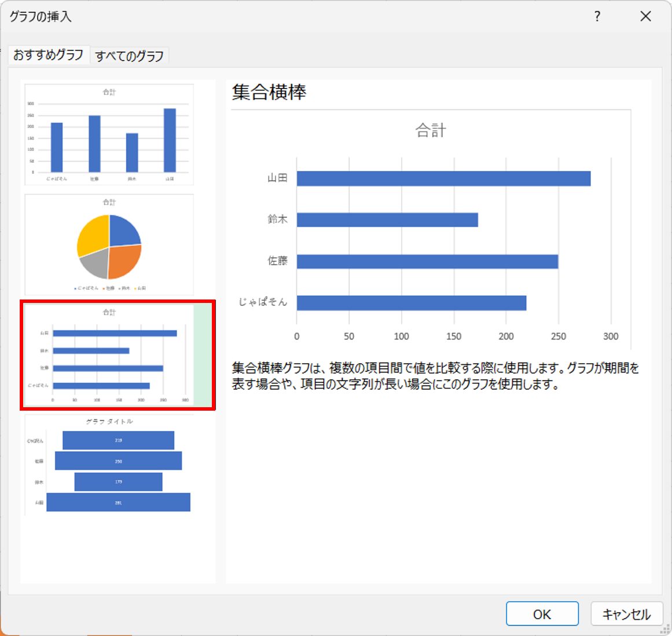Select the clustered bar chart thumbnail

click(x=117, y=355)
